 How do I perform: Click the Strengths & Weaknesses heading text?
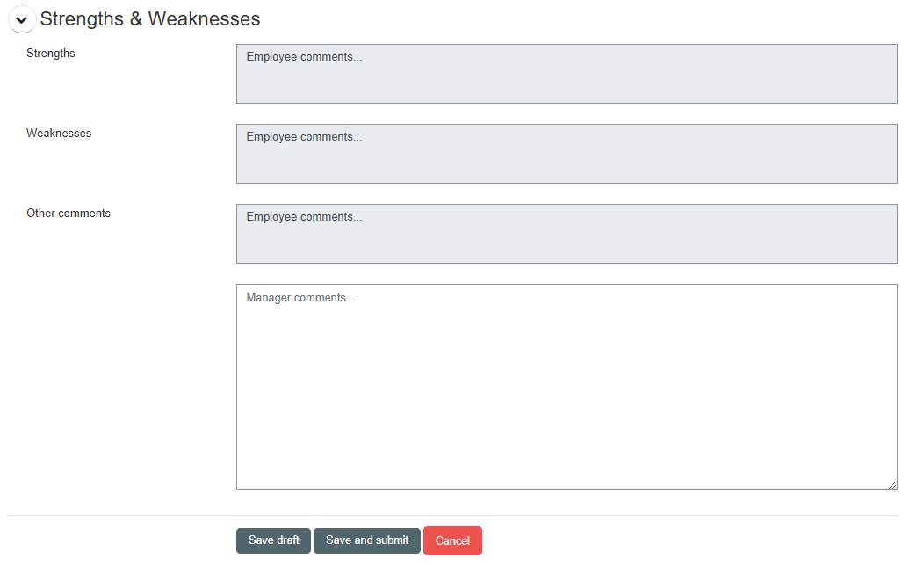[x=149, y=18]
